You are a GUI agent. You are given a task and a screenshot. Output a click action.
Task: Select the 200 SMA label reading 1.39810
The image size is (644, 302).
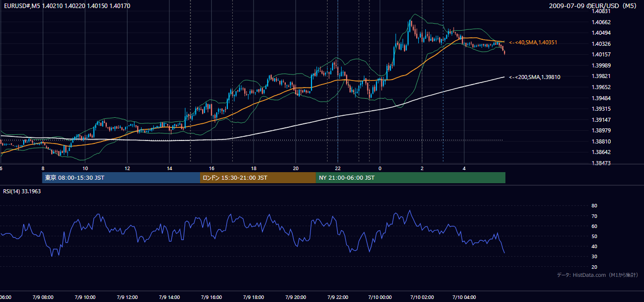535,77
